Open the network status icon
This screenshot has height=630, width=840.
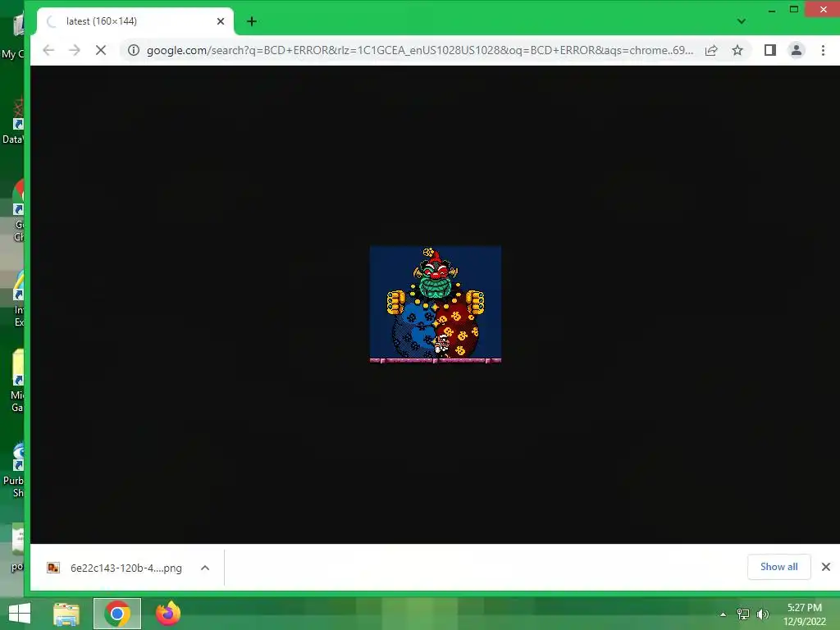tap(743, 614)
